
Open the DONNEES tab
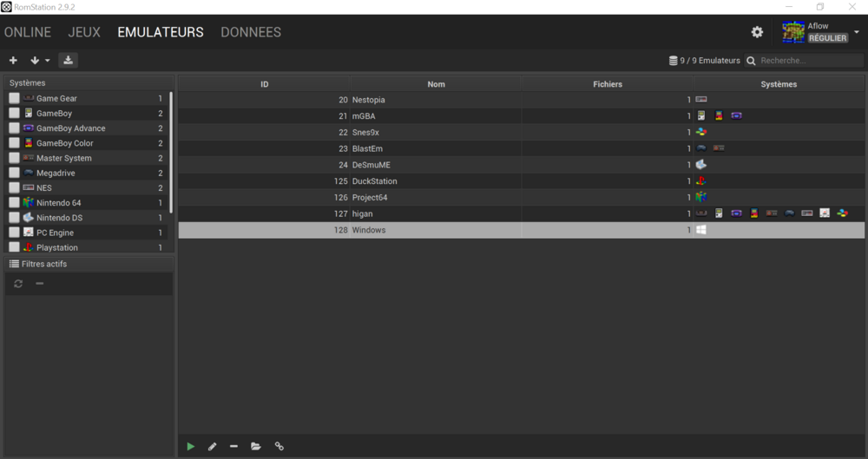[x=251, y=32]
